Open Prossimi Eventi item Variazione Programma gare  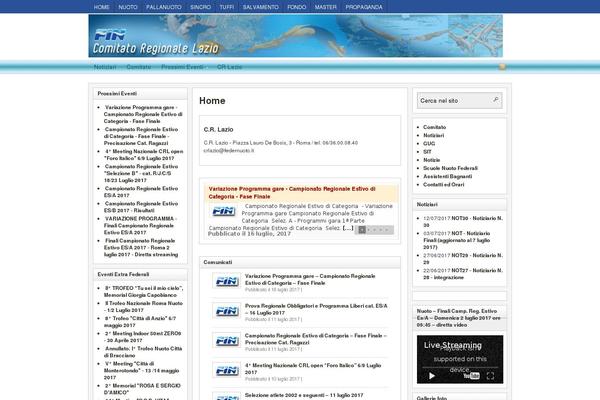(143, 114)
